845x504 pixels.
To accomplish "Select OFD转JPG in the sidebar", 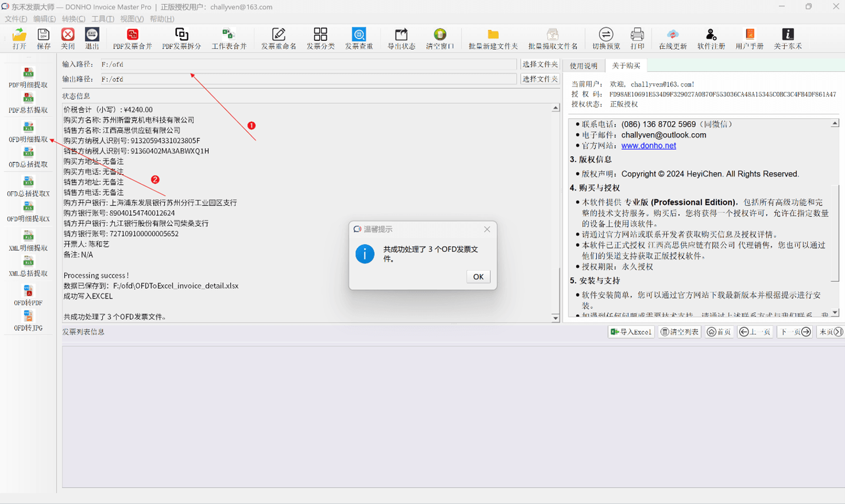I will [28, 321].
